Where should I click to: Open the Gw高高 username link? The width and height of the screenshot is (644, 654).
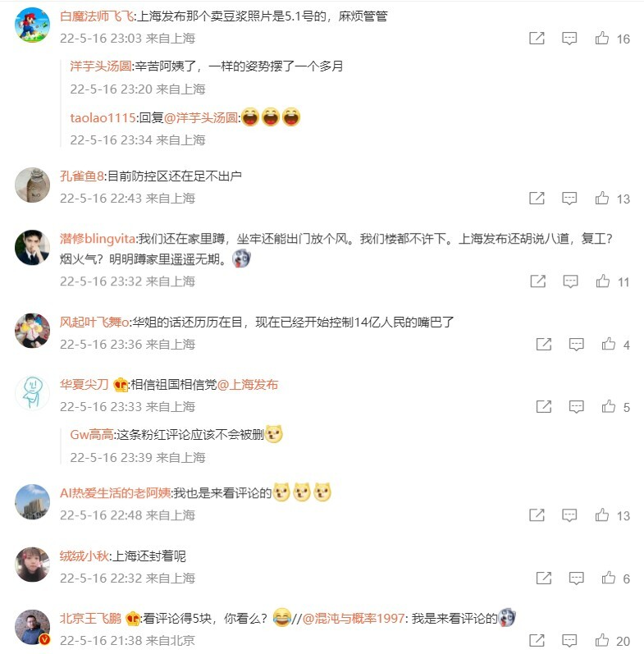[92, 435]
